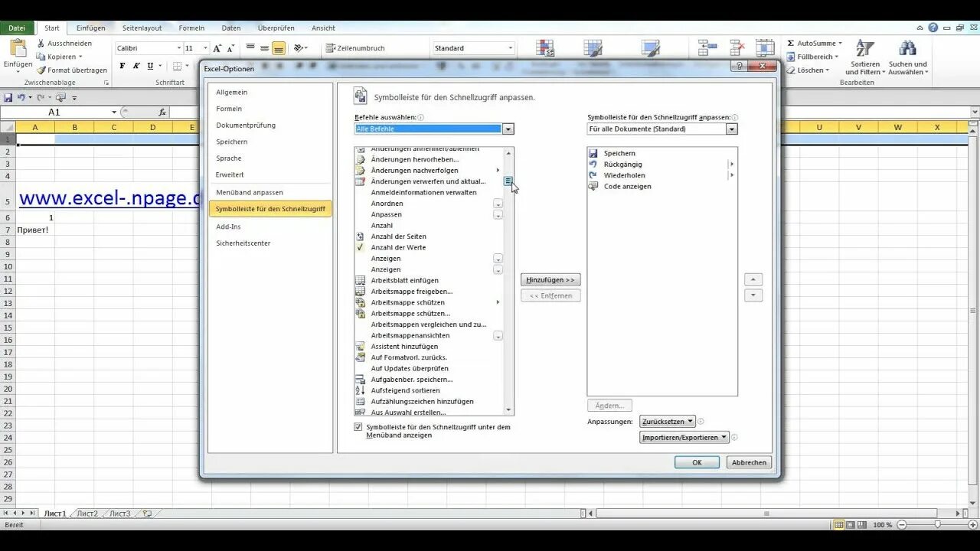Click the page layout view icon in status bar
The width and height of the screenshot is (980, 551).
[x=851, y=525]
